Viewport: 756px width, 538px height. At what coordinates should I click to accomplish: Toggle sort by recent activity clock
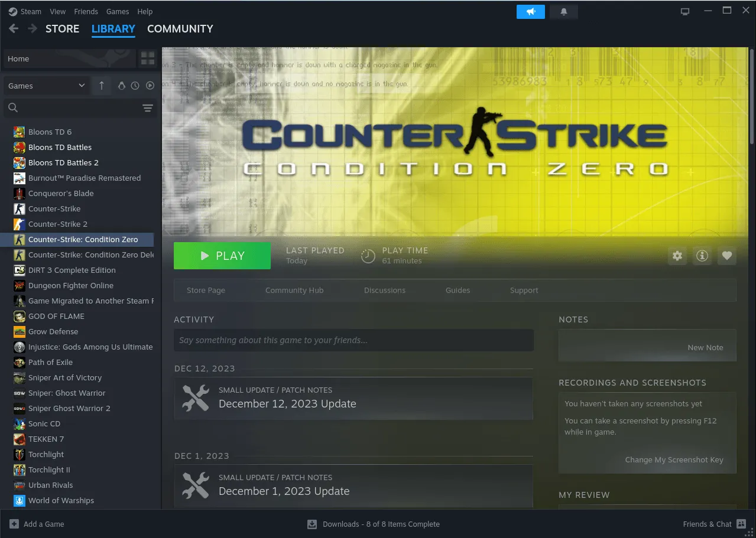click(135, 86)
